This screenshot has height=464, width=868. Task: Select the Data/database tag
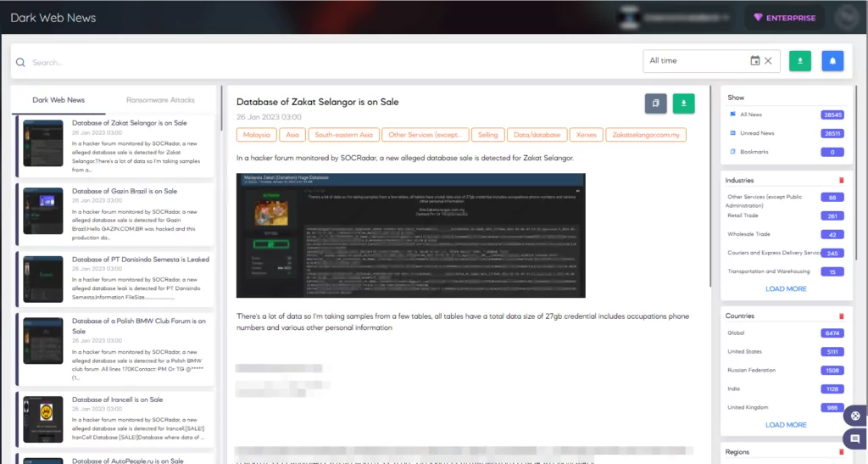537,135
